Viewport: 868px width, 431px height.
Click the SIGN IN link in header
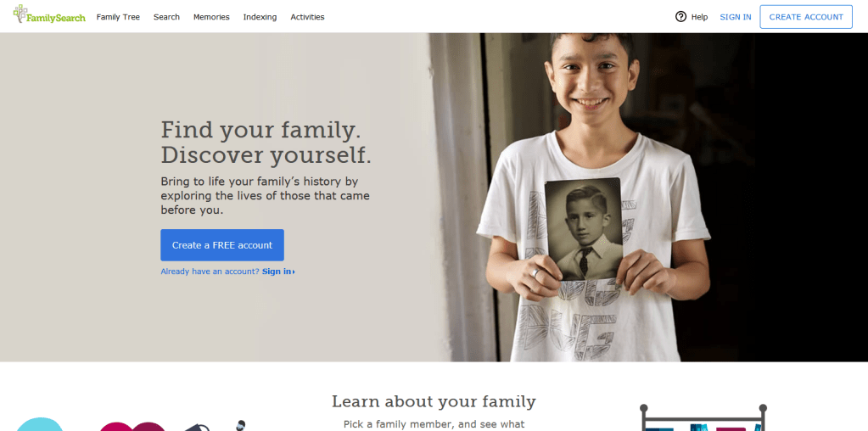pyautogui.click(x=735, y=17)
